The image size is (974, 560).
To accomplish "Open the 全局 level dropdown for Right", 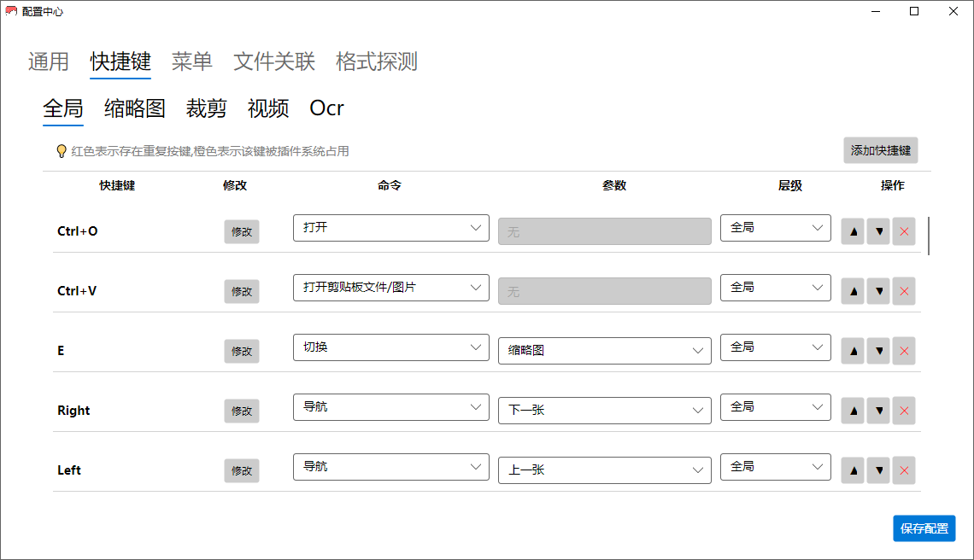I will coord(775,406).
